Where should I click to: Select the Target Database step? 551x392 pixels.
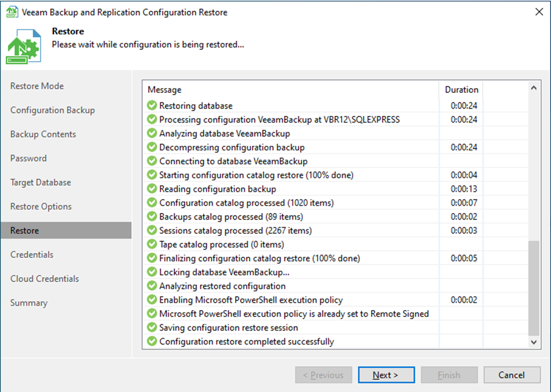(41, 183)
